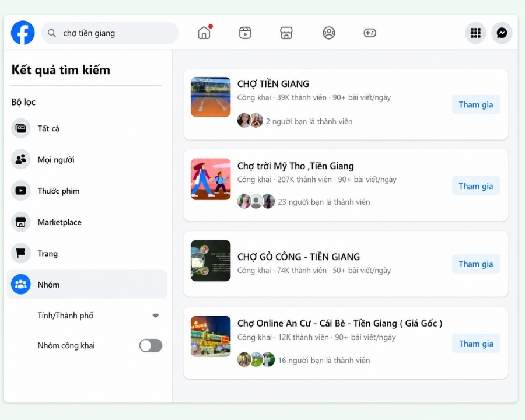This screenshot has width=525, height=420.
Task: Click text 12K thành viên info line
Action: coord(316,337)
